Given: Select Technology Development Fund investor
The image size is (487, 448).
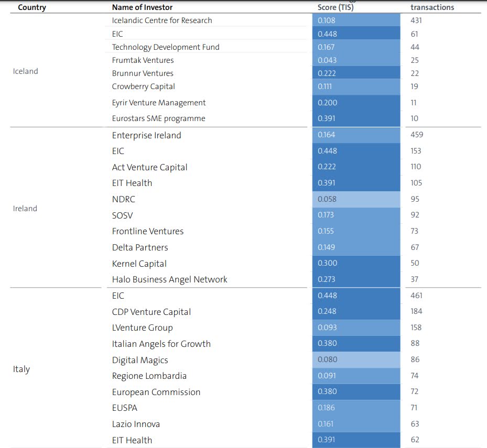Looking at the screenshot, I should (166, 47).
